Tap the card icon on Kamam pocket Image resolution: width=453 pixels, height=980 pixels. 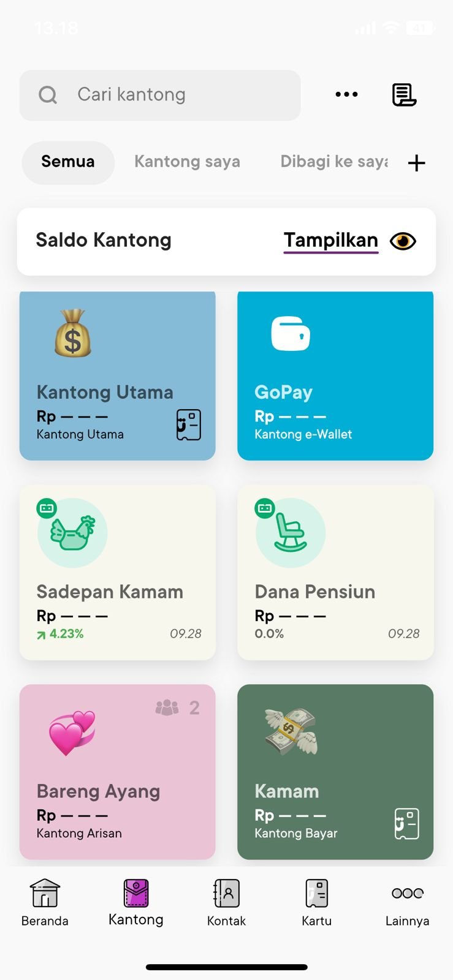click(406, 824)
